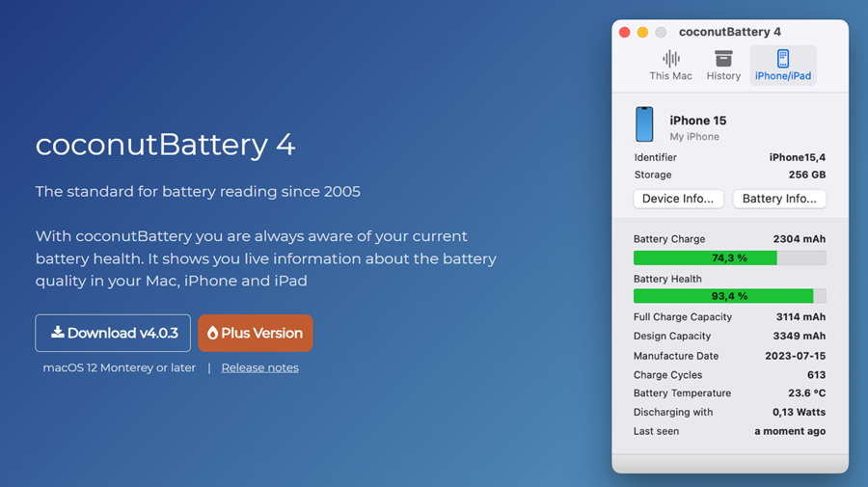
Task: Click the yellow minimize window button
Action: click(x=642, y=32)
